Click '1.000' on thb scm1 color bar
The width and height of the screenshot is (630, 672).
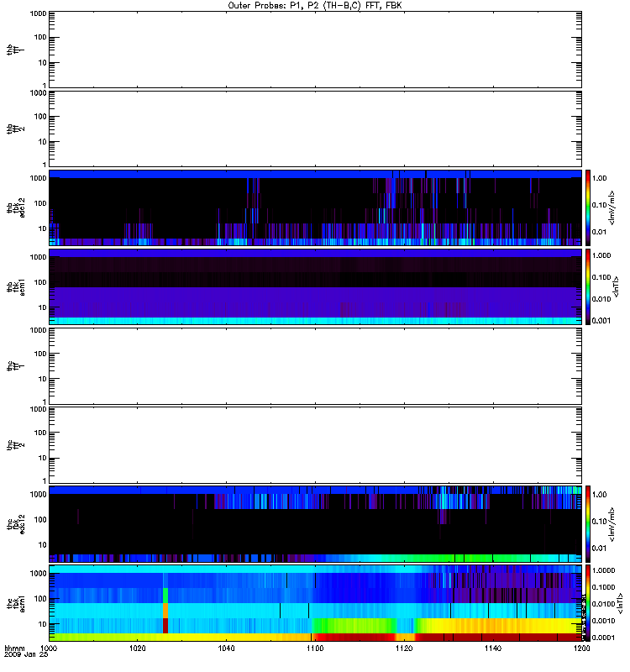(601, 255)
